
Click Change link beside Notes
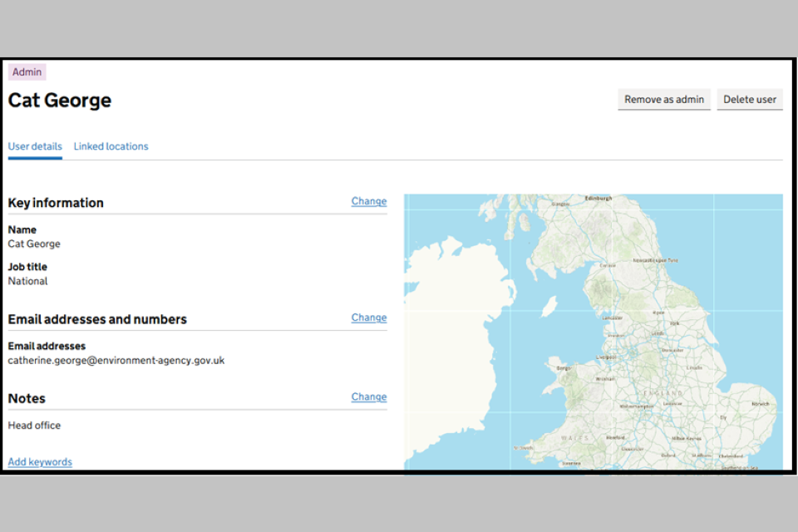point(368,397)
